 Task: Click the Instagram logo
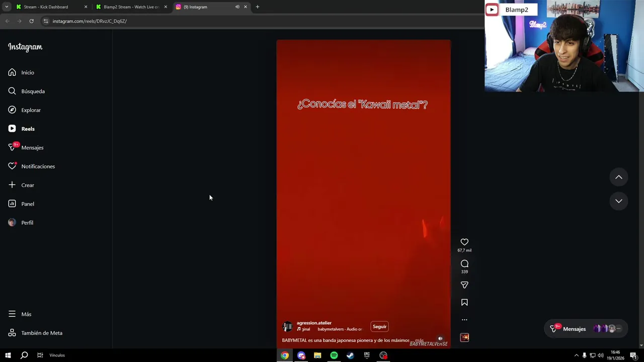tap(25, 47)
